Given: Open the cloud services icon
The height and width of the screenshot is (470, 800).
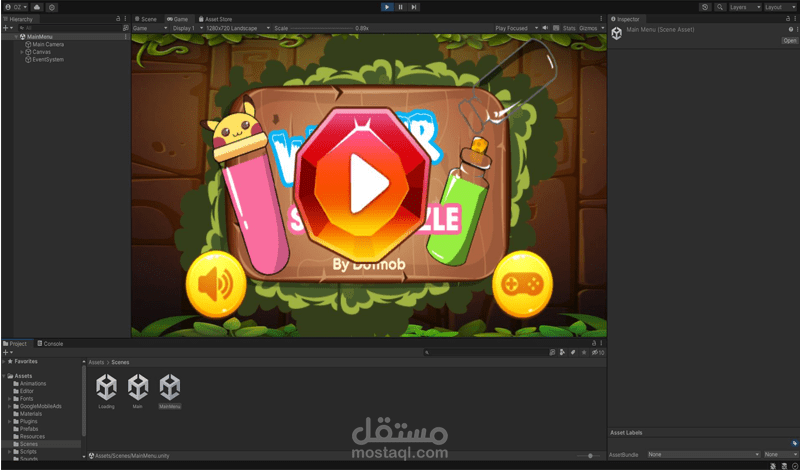Looking at the screenshot, I should tap(37, 7).
